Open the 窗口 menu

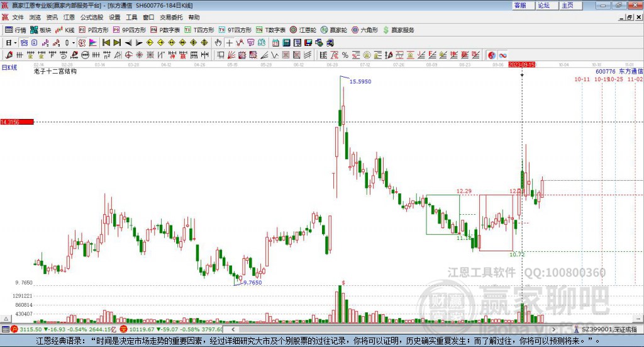point(148,17)
